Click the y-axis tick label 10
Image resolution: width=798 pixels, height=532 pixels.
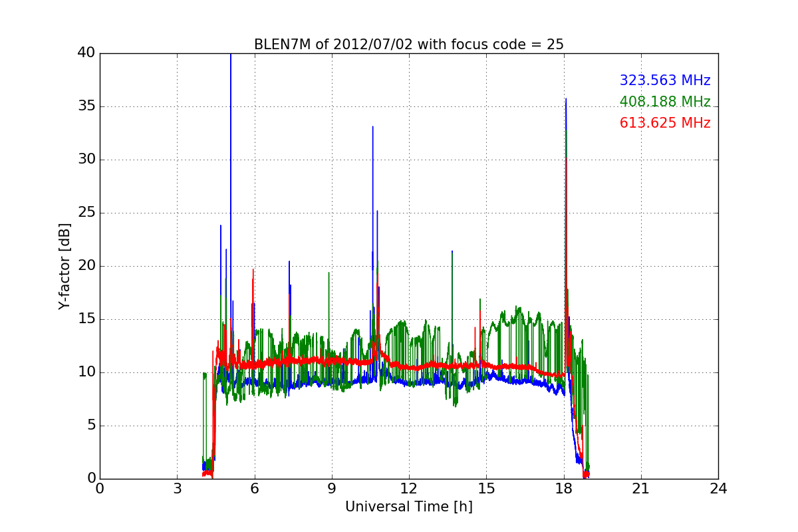(86, 372)
